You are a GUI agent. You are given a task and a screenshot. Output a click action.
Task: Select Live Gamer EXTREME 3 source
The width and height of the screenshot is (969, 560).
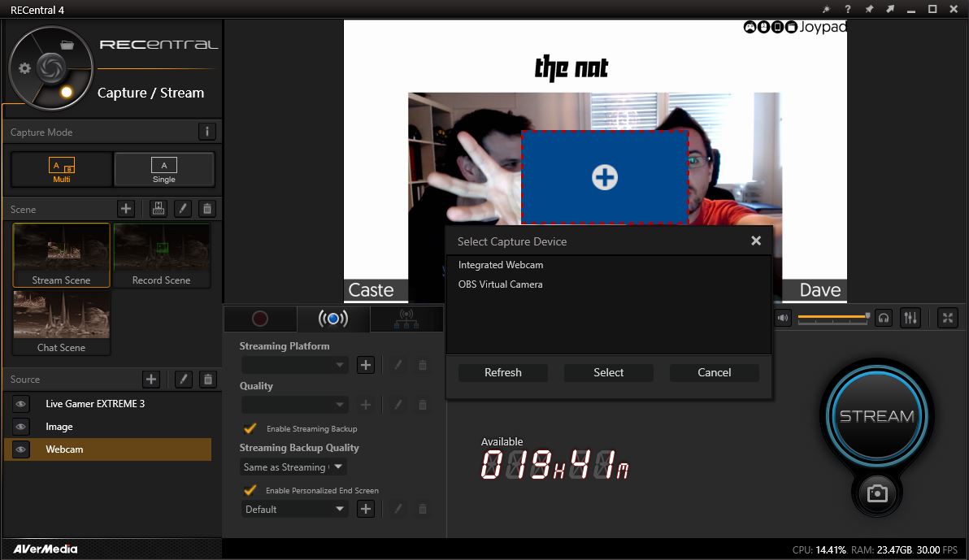click(x=107, y=404)
